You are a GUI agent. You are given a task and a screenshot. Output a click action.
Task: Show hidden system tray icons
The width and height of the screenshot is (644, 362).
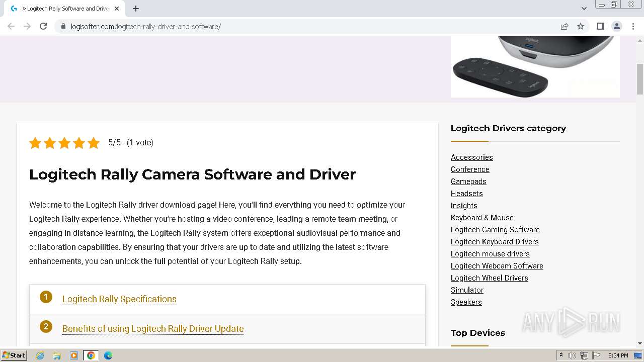pos(561,355)
